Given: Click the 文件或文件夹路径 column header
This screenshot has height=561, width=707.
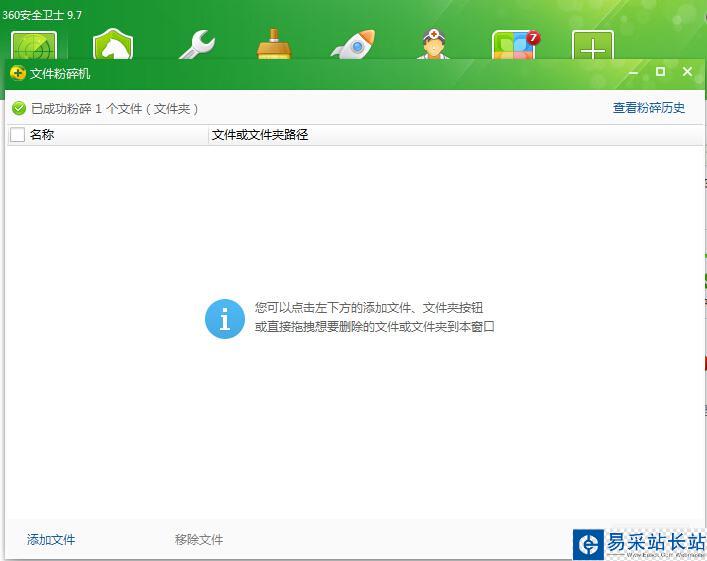Looking at the screenshot, I should tap(455, 134).
